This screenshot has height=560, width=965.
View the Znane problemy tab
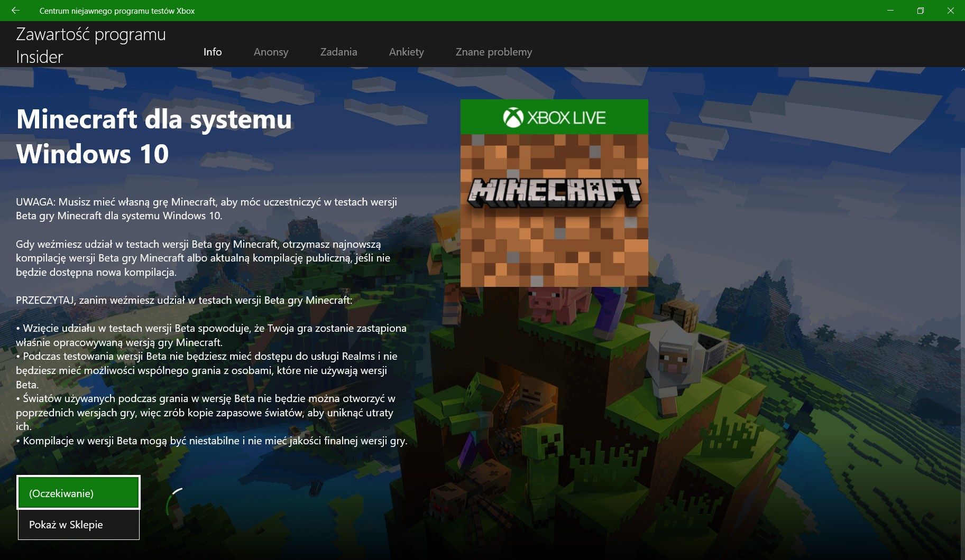click(x=494, y=52)
